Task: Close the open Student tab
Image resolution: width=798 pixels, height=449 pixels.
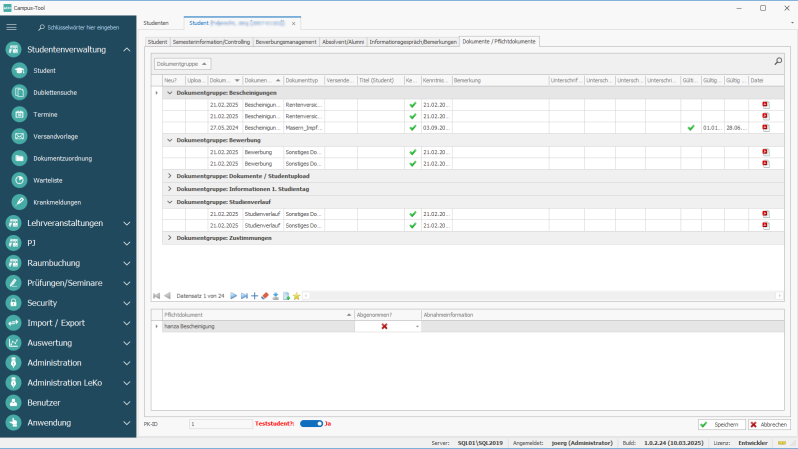Action: [x=293, y=23]
